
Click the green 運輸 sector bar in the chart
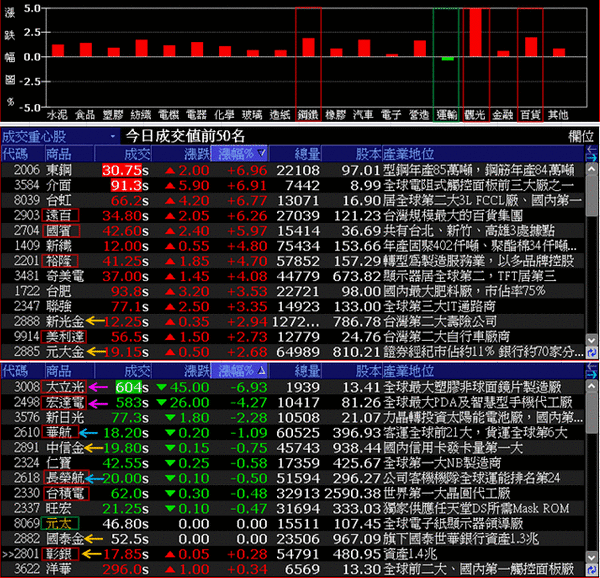click(448, 59)
